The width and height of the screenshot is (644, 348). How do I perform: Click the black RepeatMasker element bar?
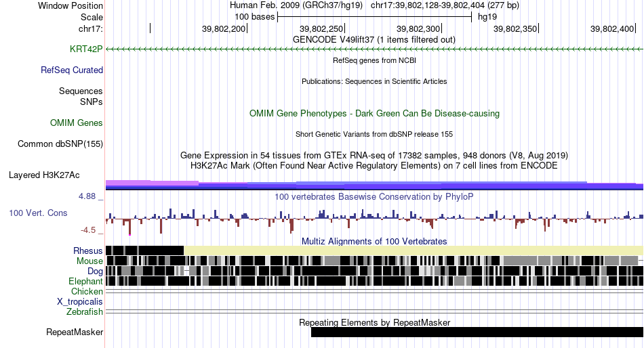477,332
